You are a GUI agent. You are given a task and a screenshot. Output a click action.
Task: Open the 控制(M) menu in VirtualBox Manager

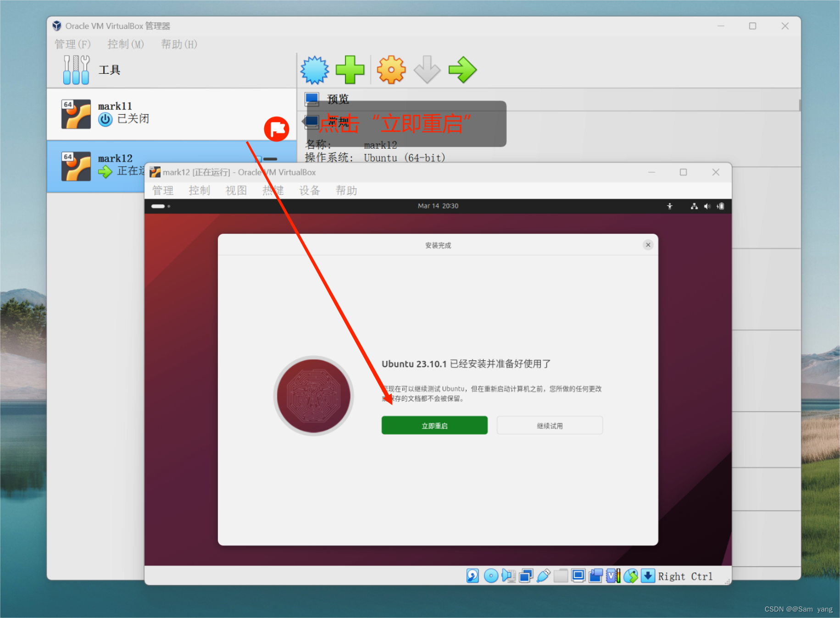[x=126, y=44]
